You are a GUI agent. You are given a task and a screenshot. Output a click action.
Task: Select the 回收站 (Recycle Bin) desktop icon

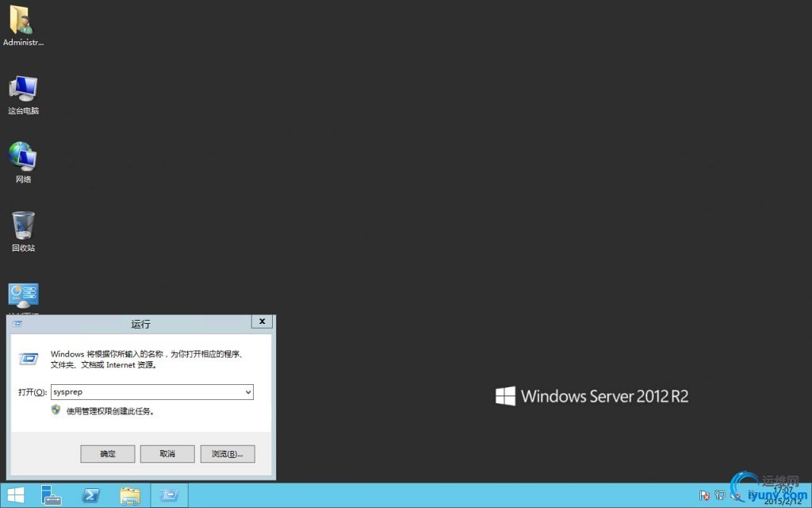[x=23, y=231]
